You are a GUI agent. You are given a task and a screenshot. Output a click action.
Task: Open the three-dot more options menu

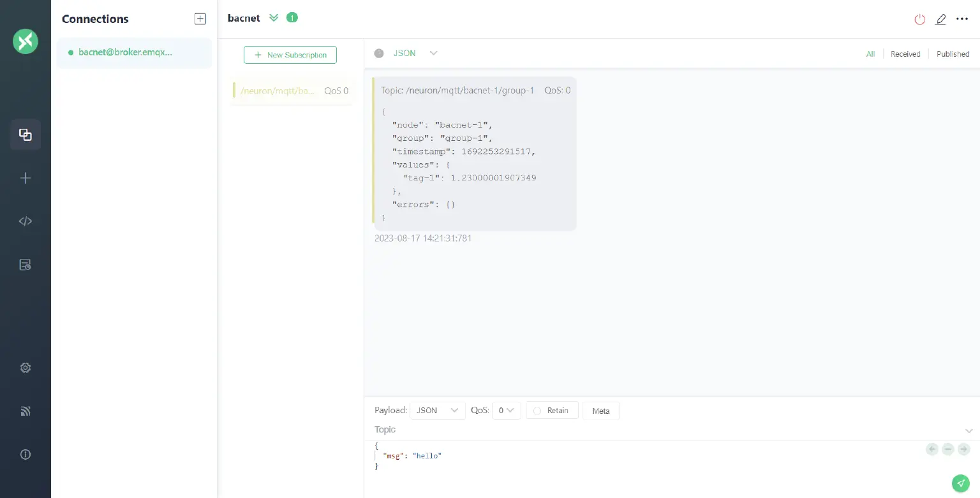pyautogui.click(x=962, y=19)
